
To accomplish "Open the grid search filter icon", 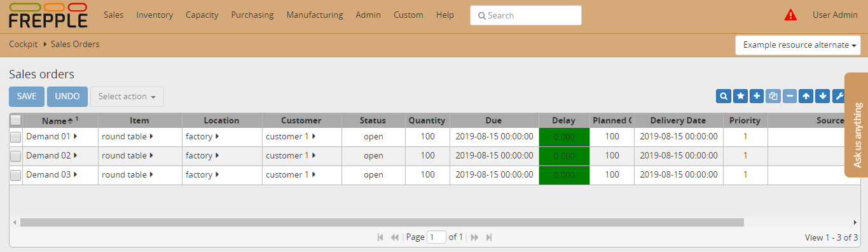I will point(724,96).
